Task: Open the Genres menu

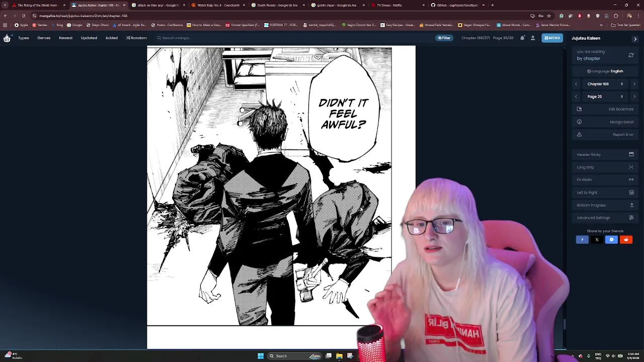Action: (x=44, y=38)
